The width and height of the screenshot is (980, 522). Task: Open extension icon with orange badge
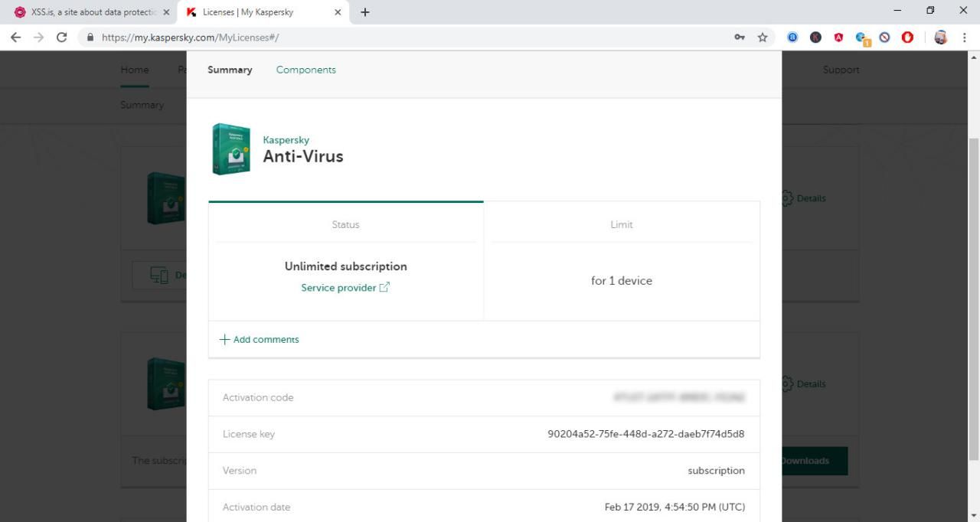pos(862,38)
